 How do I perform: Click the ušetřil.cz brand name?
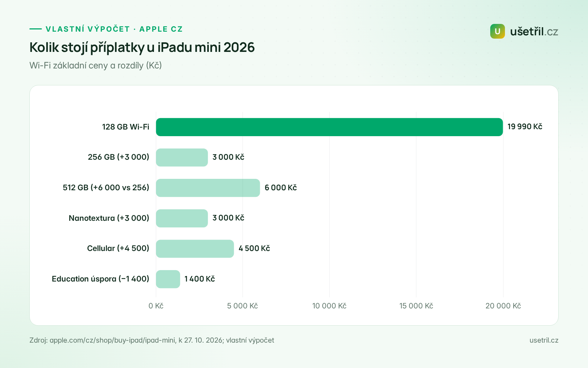[x=534, y=32]
